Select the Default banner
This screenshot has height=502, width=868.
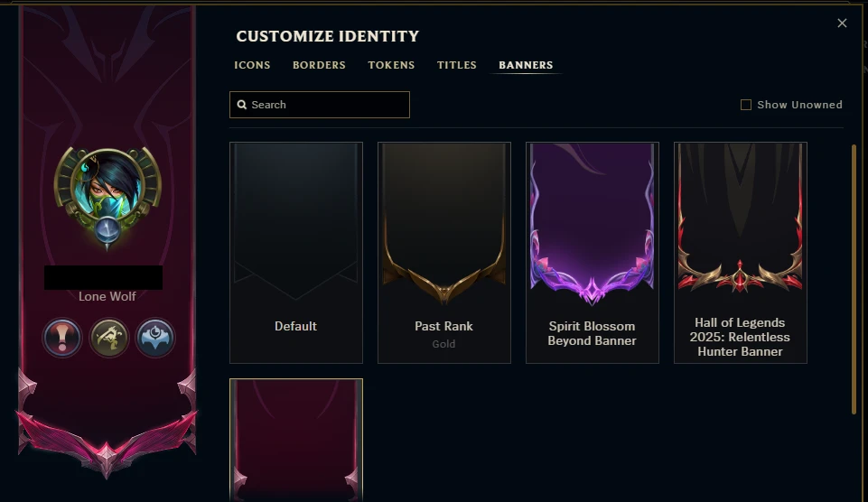pos(296,253)
